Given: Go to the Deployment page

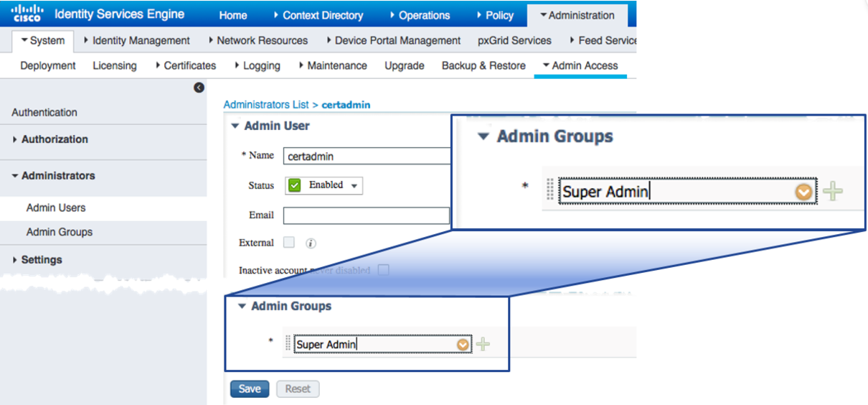Looking at the screenshot, I should [x=48, y=65].
